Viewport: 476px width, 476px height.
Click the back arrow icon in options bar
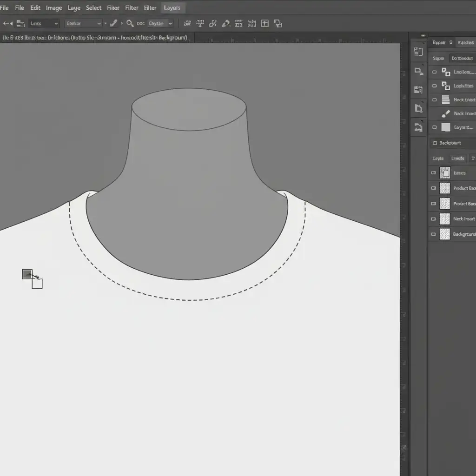pyautogui.click(x=7, y=23)
